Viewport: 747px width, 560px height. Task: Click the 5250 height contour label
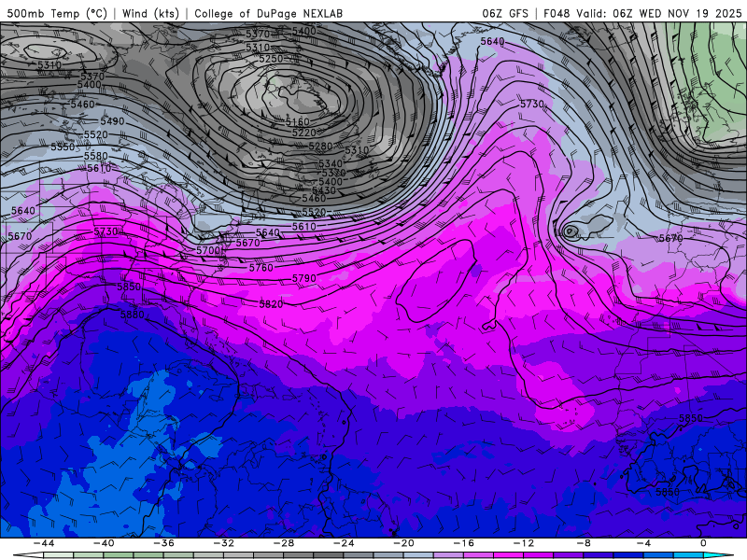coord(271,59)
